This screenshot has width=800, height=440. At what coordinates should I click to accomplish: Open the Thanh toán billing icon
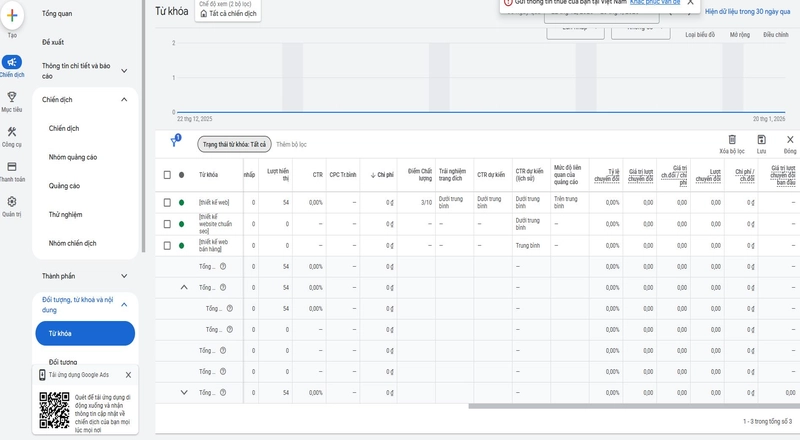12,166
